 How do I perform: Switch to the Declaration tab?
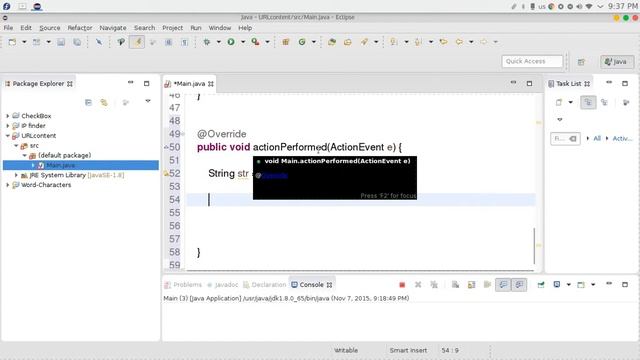tap(264, 284)
